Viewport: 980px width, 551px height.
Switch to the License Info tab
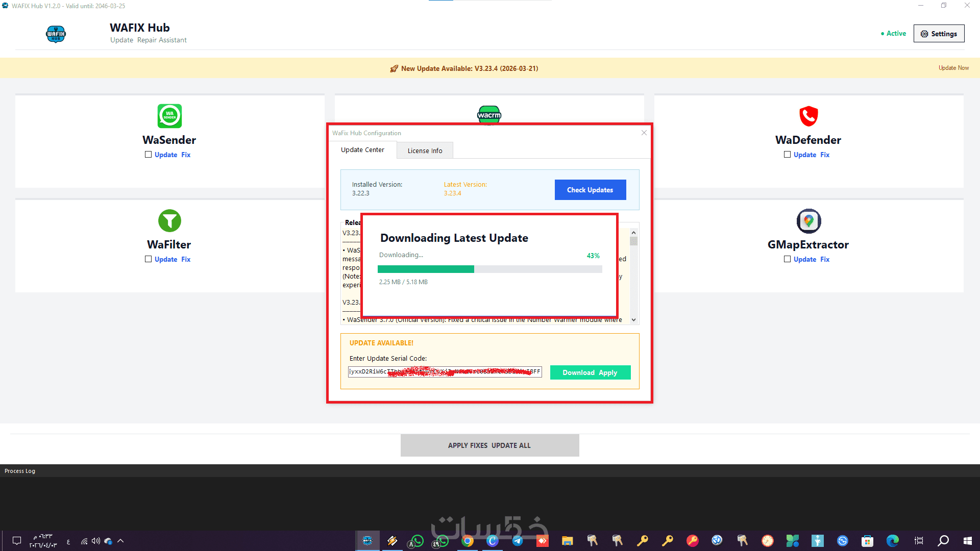[425, 151]
